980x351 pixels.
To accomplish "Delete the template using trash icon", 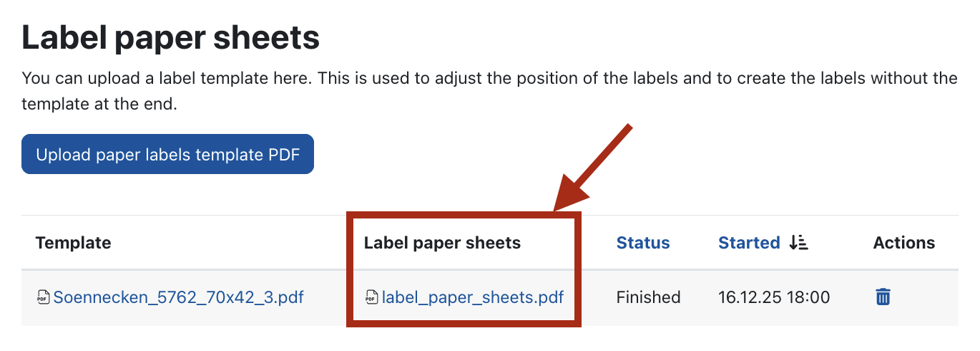I will click(x=883, y=297).
